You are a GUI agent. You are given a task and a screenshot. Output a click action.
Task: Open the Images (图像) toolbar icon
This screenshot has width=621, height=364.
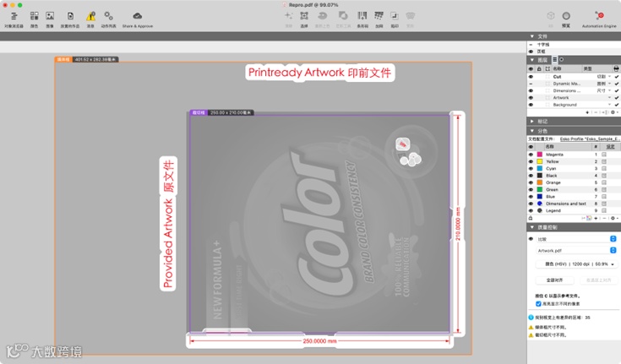(50, 16)
